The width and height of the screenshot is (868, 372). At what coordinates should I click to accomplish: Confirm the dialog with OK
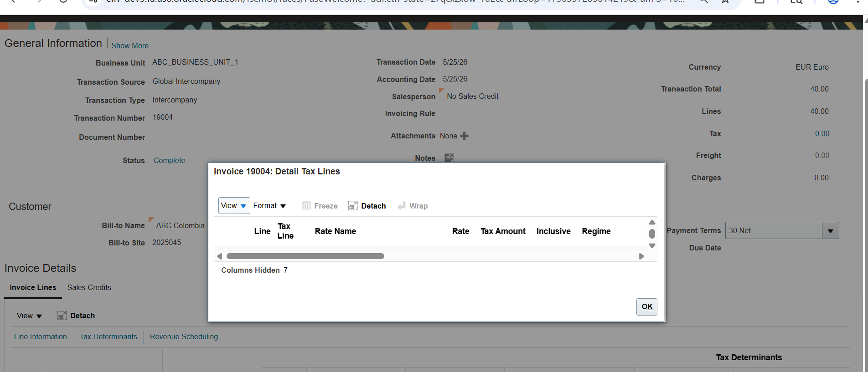click(647, 306)
